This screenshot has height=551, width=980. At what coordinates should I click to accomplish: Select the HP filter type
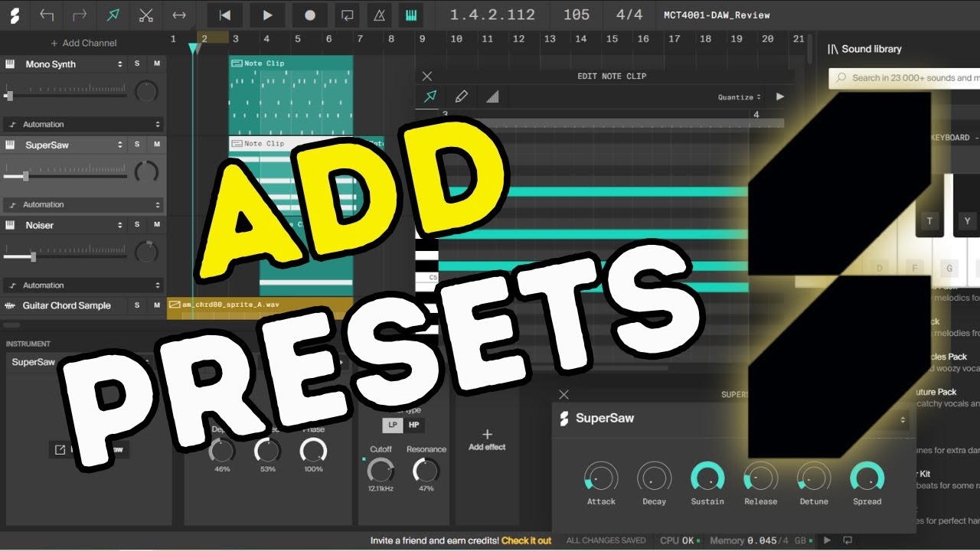[x=414, y=425]
